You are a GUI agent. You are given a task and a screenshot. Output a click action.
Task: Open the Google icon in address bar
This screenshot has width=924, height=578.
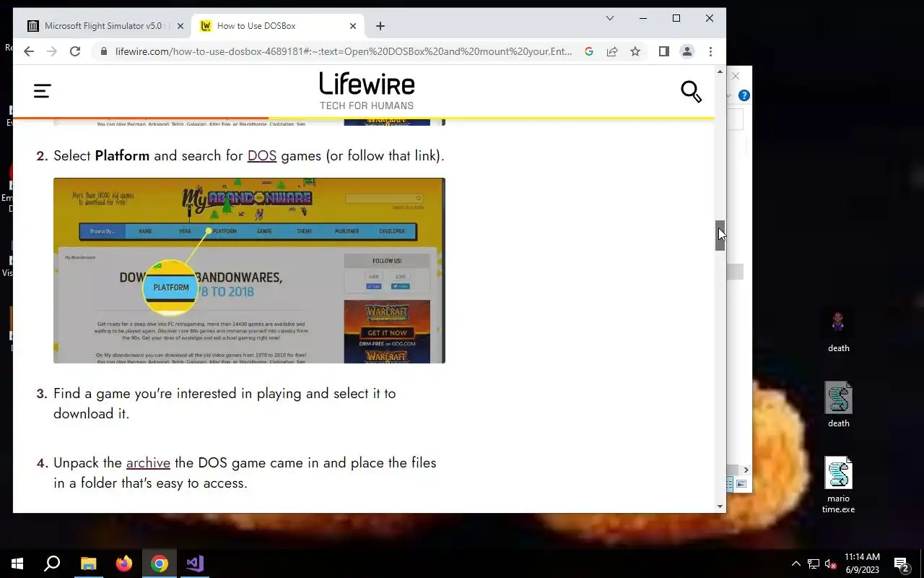pos(589,51)
